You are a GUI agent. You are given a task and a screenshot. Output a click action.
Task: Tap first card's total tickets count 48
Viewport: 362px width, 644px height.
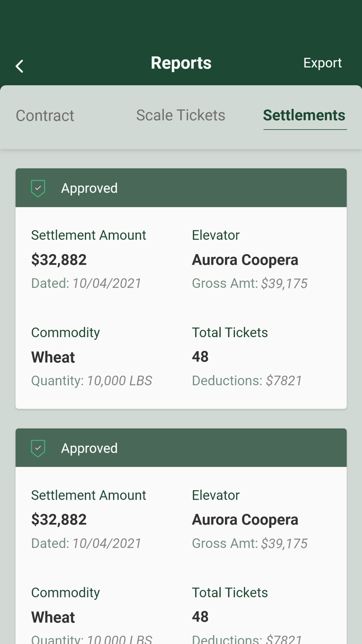[x=200, y=357]
